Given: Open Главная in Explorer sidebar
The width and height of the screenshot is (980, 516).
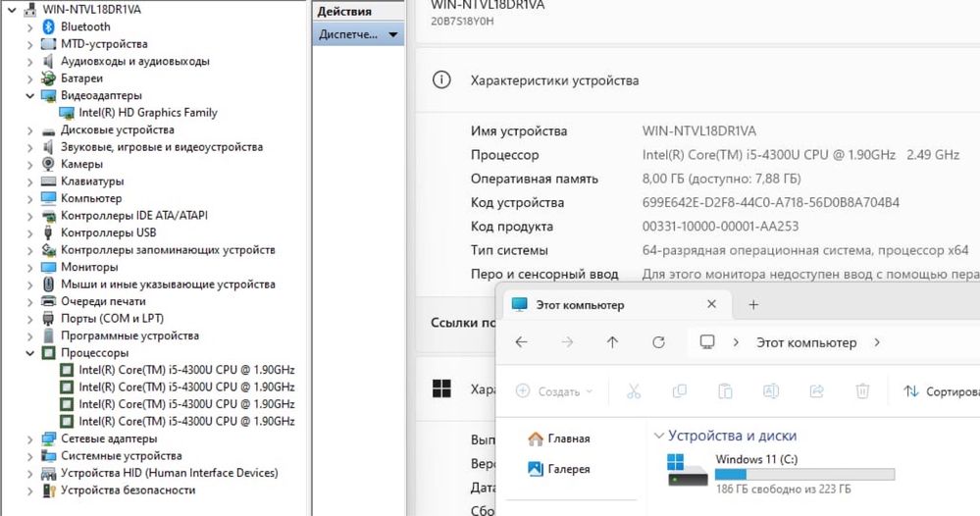Looking at the screenshot, I should pyautogui.click(x=559, y=439).
